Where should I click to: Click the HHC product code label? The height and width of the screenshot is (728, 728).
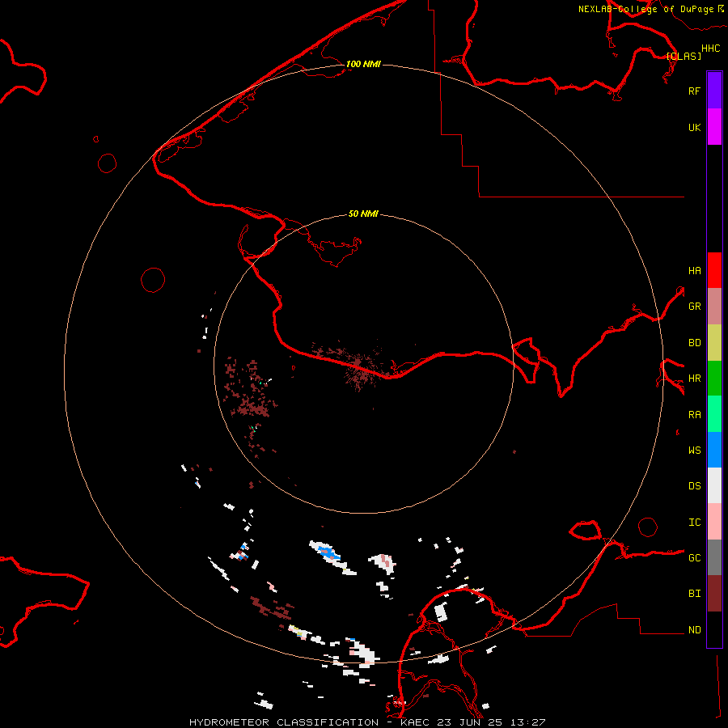click(710, 49)
